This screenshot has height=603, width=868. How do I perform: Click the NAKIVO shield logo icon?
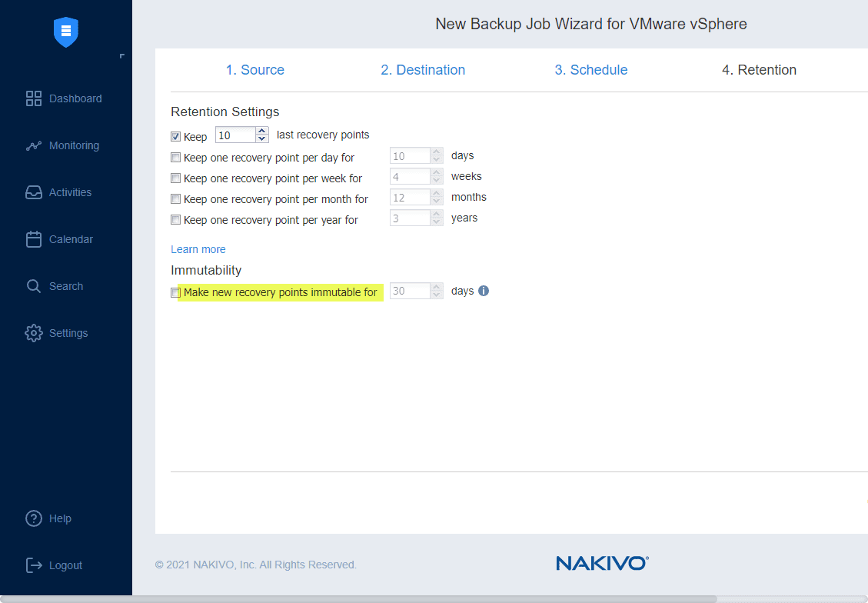click(66, 32)
